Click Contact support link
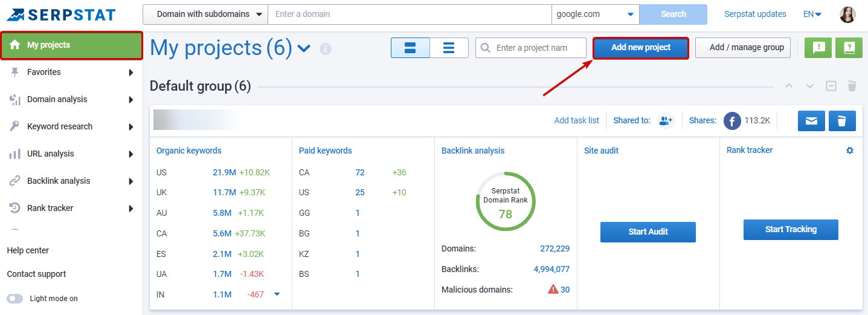Viewport: 868px width, 315px height. 36,274
